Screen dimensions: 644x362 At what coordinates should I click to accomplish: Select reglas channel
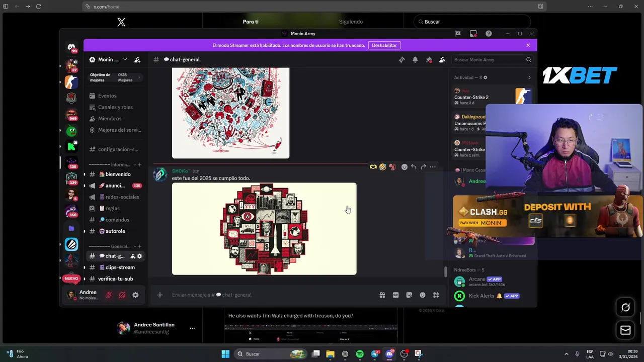coord(115,208)
